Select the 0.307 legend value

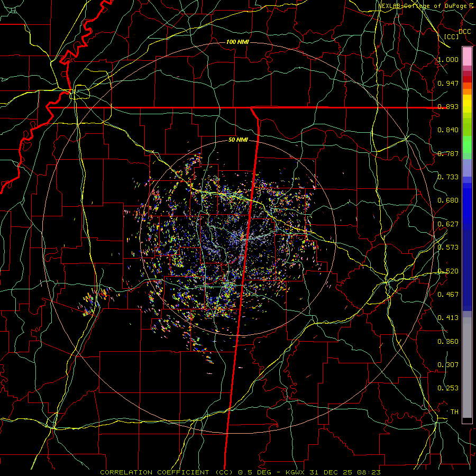click(x=448, y=365)
